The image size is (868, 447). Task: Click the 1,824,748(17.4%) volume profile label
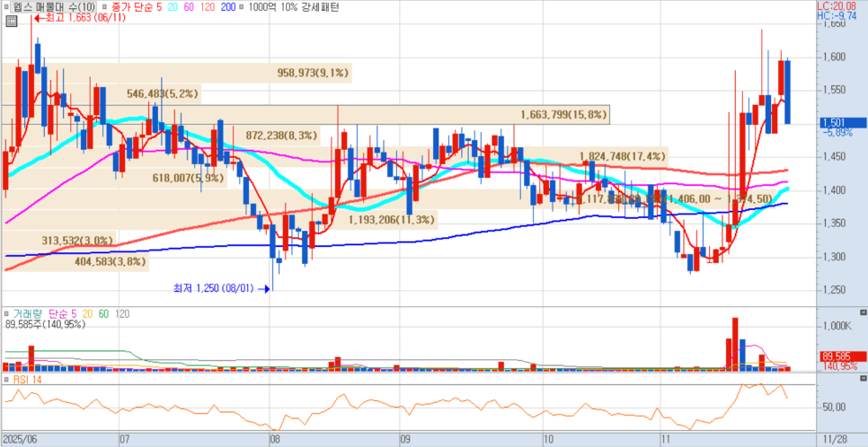coord(622,156)
